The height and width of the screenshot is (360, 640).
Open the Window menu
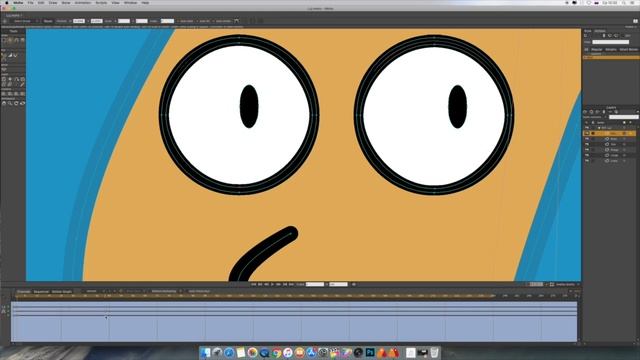pyautogui.click(x=131, y=2)
